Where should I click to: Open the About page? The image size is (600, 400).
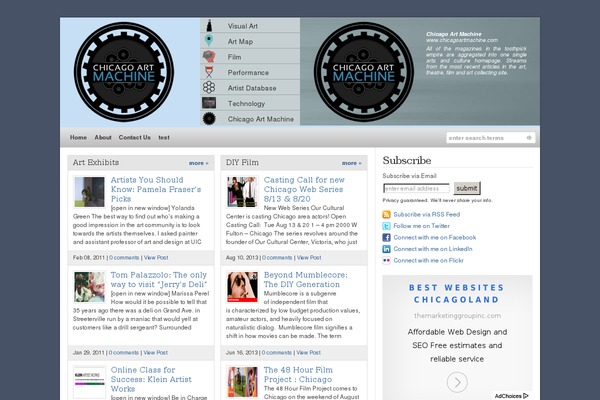click(103, 137)
